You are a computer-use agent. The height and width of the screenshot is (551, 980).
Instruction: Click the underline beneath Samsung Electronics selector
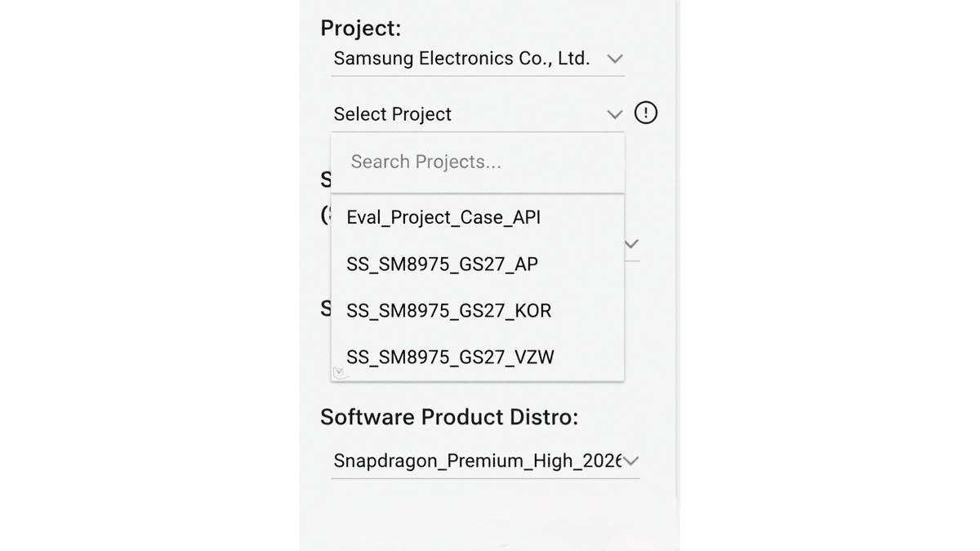point(478,76)
